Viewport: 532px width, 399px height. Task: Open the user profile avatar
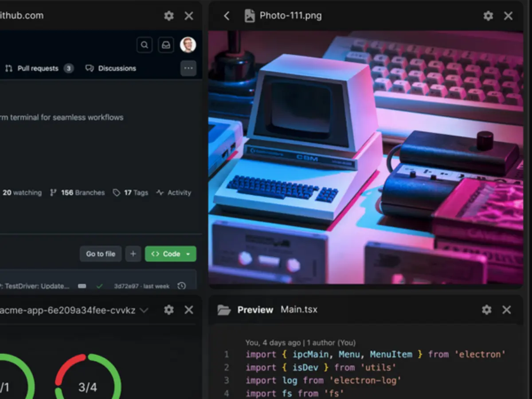click(188, 45)
